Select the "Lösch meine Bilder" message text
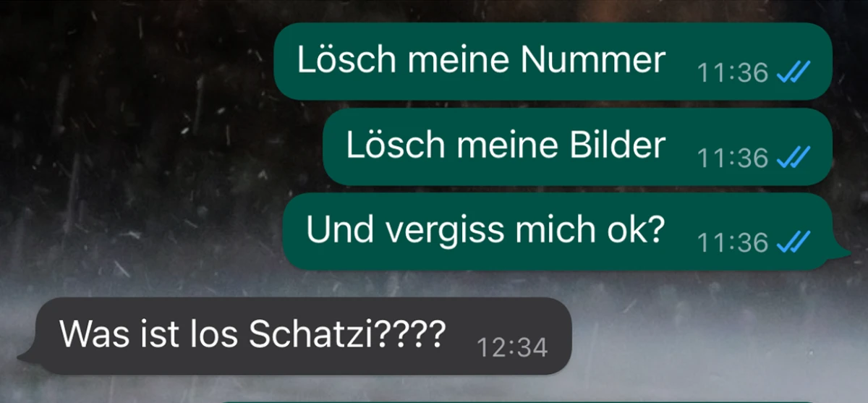The height and width of the screenshot is (403, 868). [x=506, y=145]
